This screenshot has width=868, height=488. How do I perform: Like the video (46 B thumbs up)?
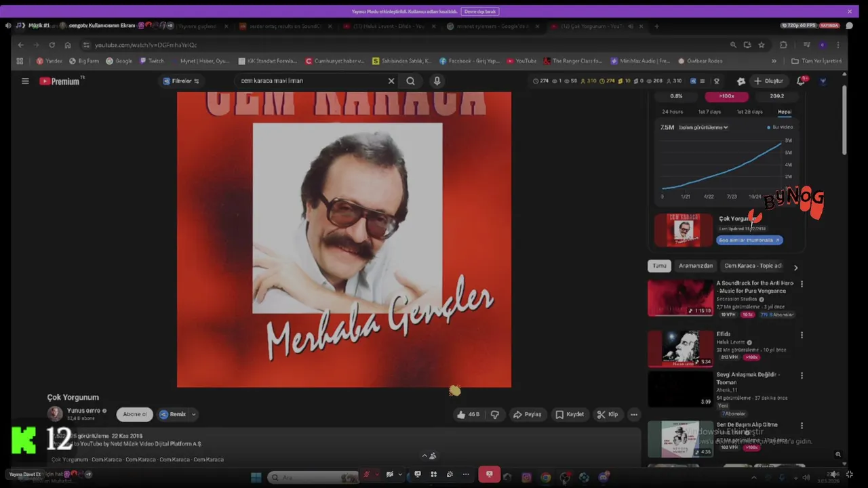coord(468,414)
